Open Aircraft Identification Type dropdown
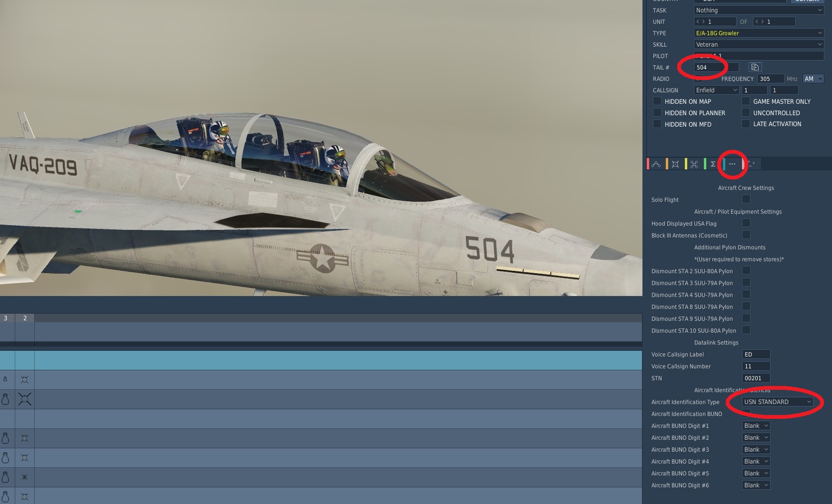 [777, 402]
